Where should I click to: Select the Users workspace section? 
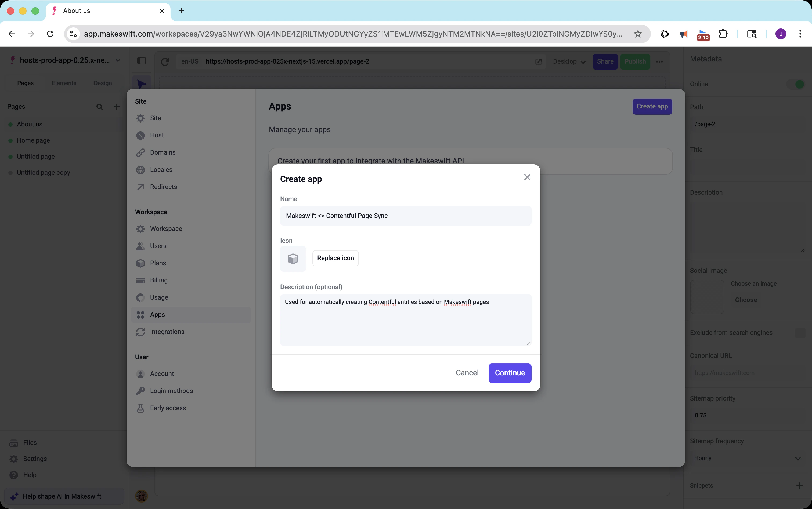158,246
